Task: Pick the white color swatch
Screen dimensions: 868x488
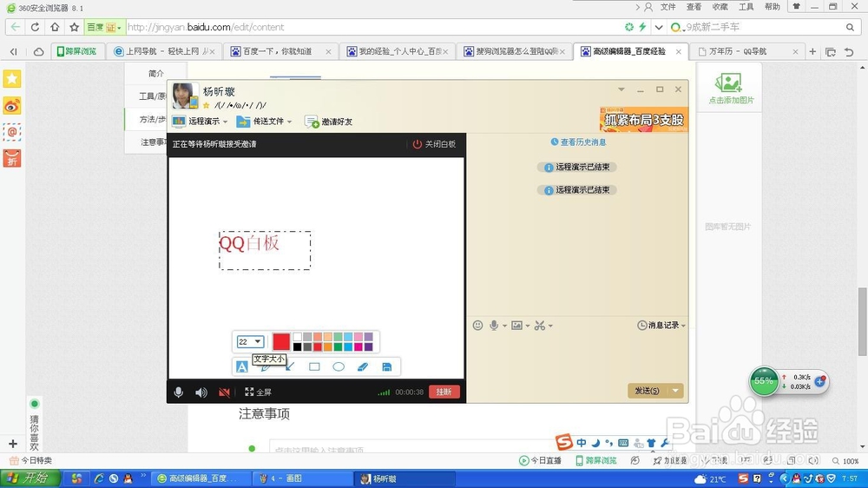Action: click(x=297, y=337)
